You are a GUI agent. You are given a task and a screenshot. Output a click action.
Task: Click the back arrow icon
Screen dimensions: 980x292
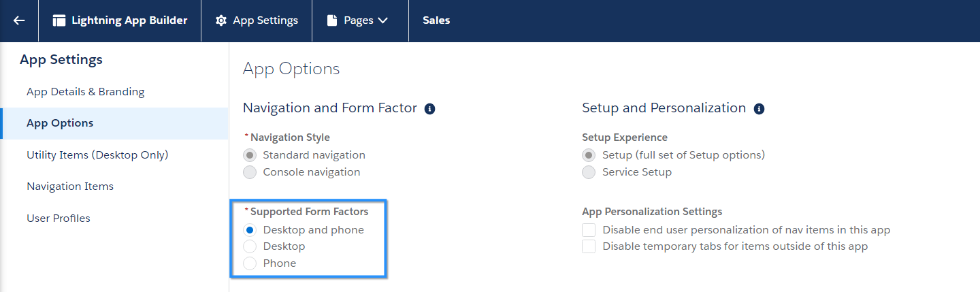[19, 20]
